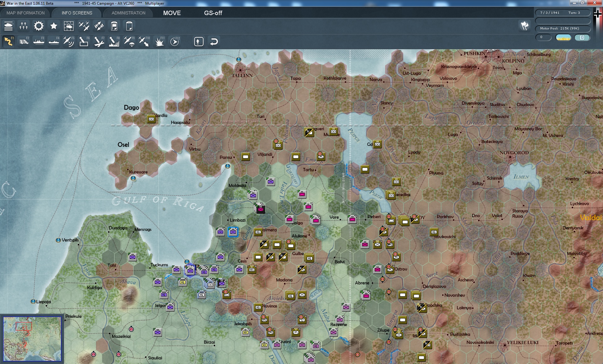This screenshot has height=364, width=603.
Task: Open the Commander's Report document icon
Action: coord(114,26)
